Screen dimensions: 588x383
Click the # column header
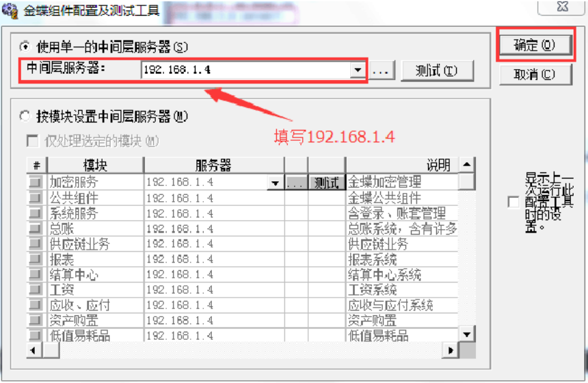[x=37, y=166]
